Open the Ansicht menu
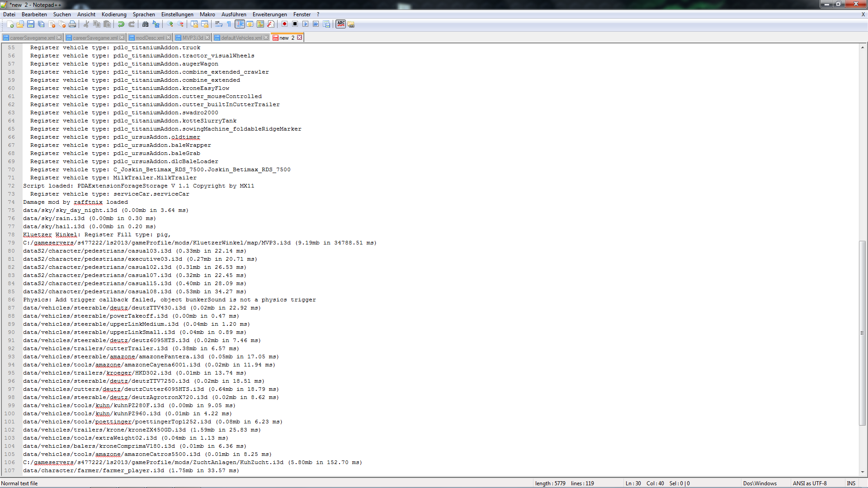The image size is (868, 488). (86, 14)
